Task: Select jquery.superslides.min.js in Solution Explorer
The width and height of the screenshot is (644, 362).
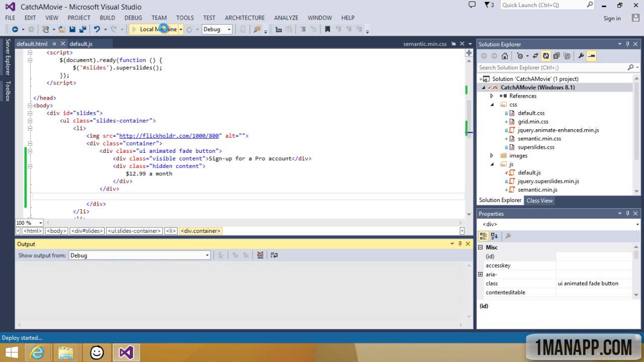Action: point(548,182)
